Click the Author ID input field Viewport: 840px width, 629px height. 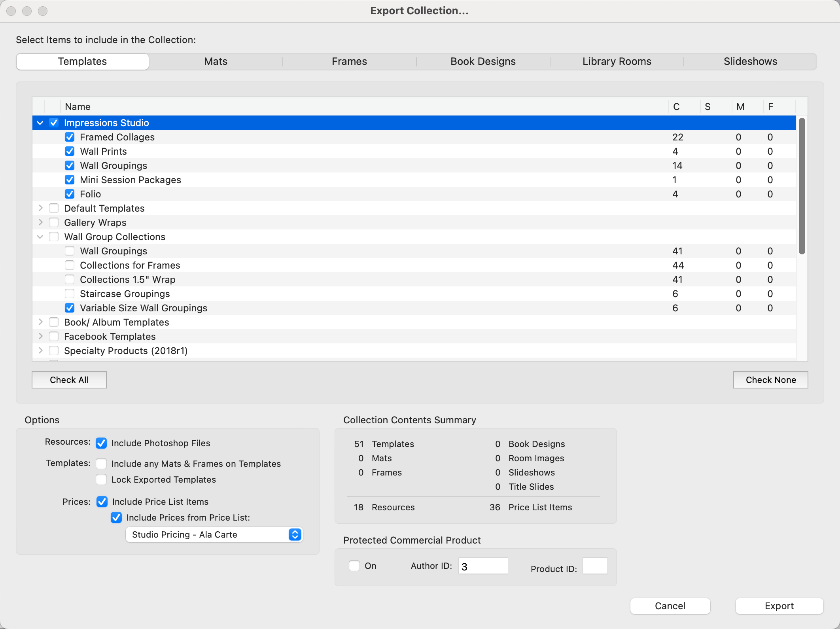tap(483, 566)
